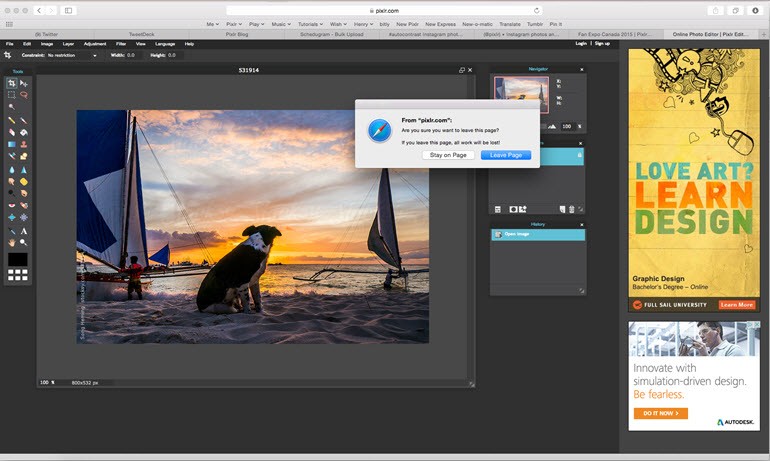
Task: Pick the Lasso tool
Action: (23, 95)
